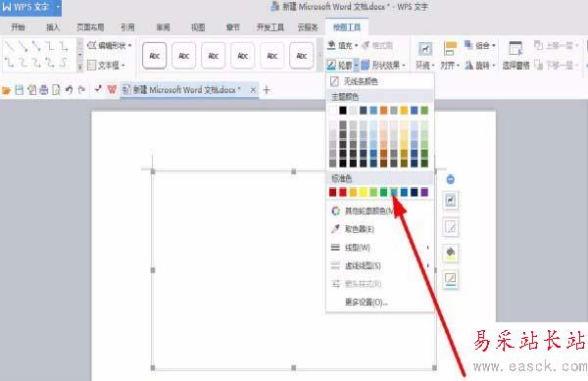Open the 环绕 wrap text menu
588x381 pixels.
click(x=425, y=56)
